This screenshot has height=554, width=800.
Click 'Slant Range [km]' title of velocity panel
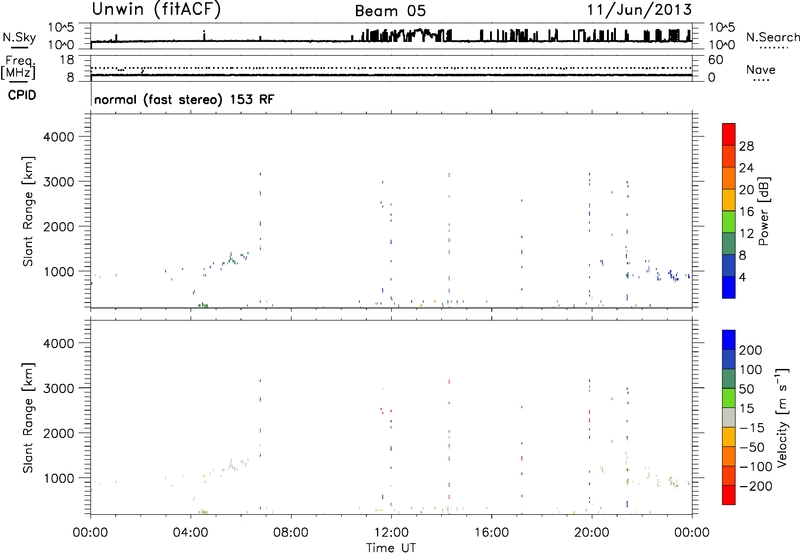(x=28, y=418)
